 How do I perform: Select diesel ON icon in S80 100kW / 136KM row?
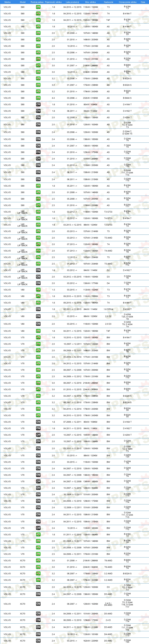coord(38,117)
